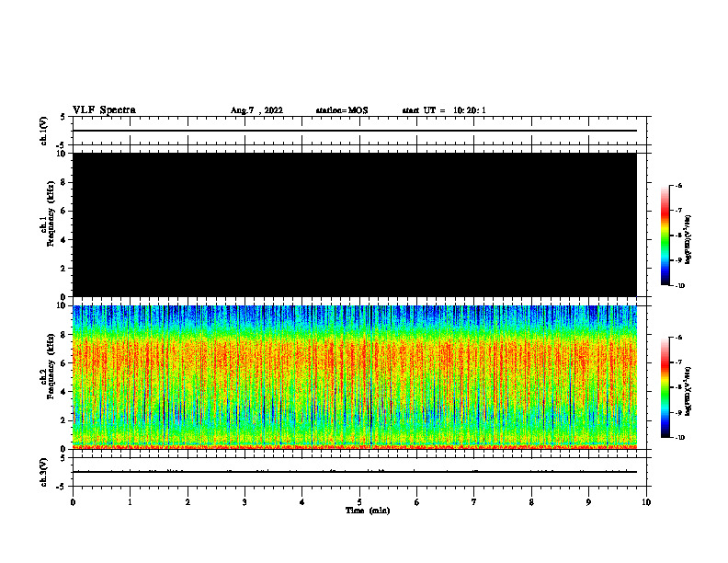
Task: Click the "5" tick label on the time axis
Action: click(x=359, y=502)
